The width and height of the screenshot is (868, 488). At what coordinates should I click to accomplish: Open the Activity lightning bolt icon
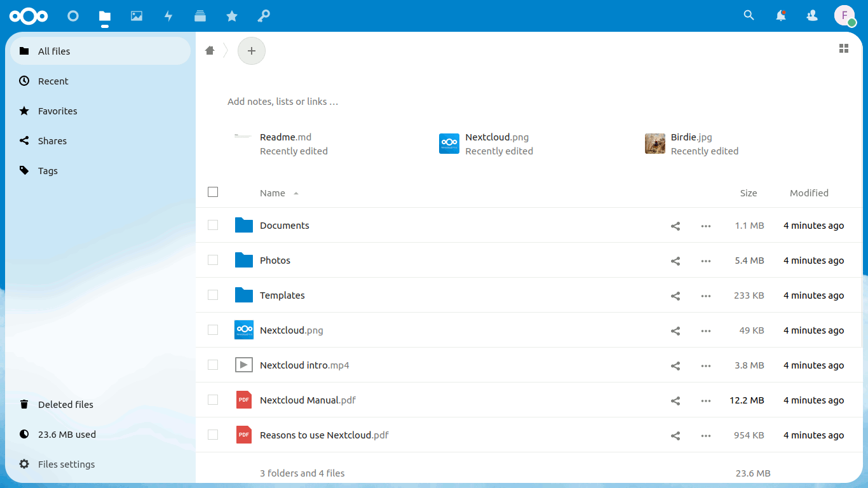click(x=168, y=16)
